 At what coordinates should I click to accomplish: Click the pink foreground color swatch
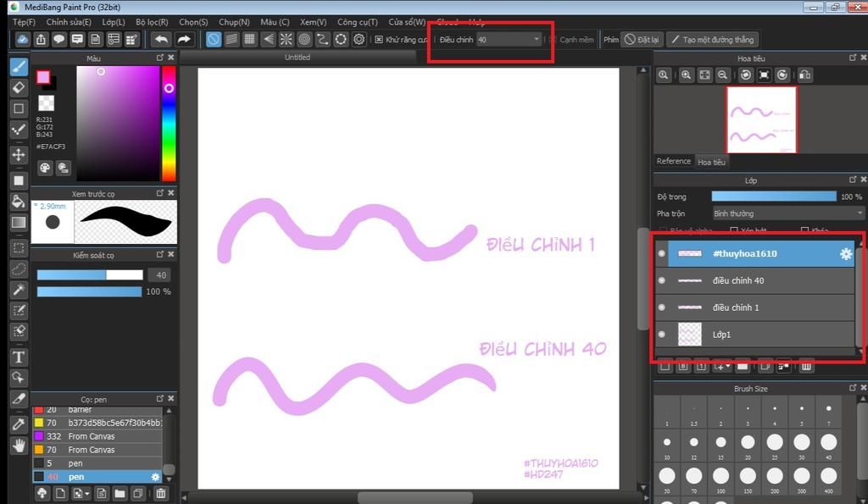[43, 77]
